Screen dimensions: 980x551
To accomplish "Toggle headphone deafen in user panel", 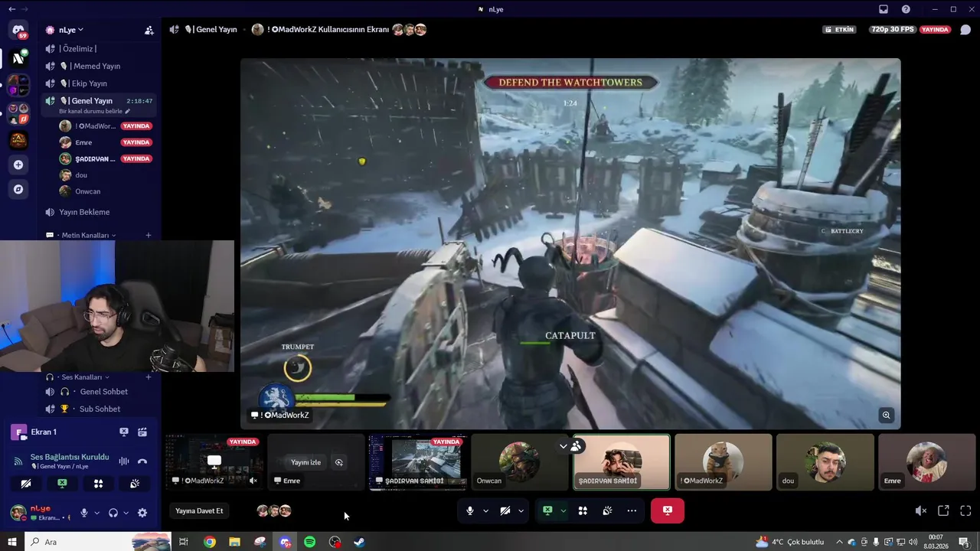I will coord(113,514).
